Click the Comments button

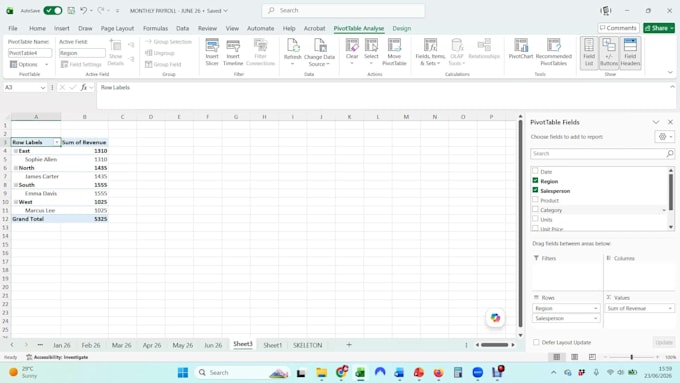click(618, 28)
